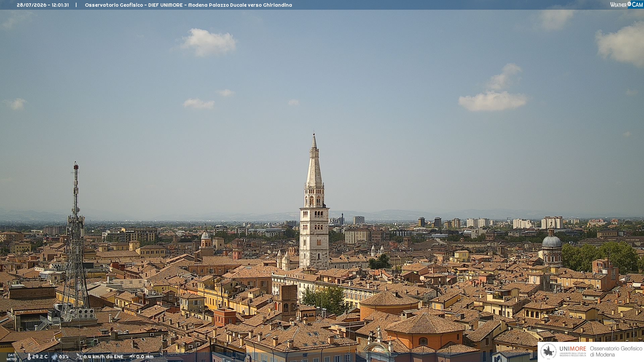Click the DATI METEO label
Image resolution: width=644 pixels, height=362 pixels.
point(12,357)
